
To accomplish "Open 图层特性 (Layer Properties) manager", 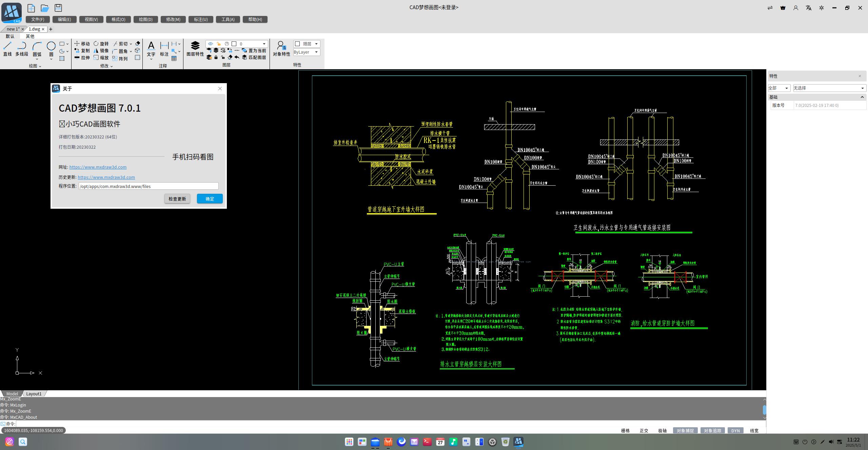I will point(195,49).
